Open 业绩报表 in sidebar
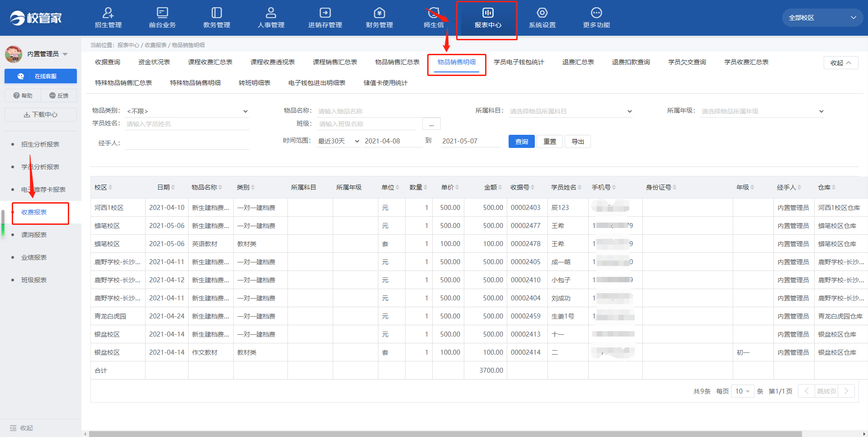The height and width of the screenshot is (437, 868). (x=34, y=257)
